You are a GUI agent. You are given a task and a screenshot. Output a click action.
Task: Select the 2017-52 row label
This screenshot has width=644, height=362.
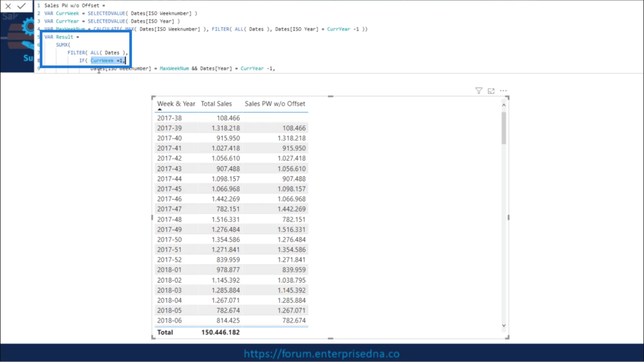click(x=169, y=259)
